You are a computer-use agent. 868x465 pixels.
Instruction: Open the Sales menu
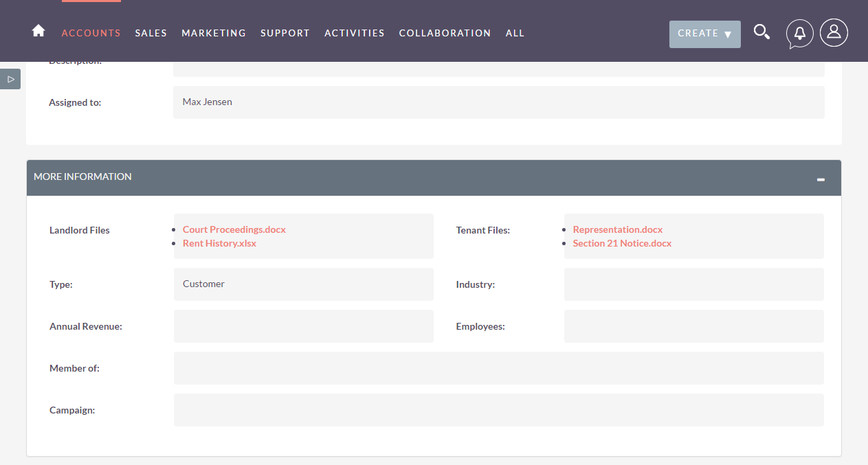pos(151,33)
